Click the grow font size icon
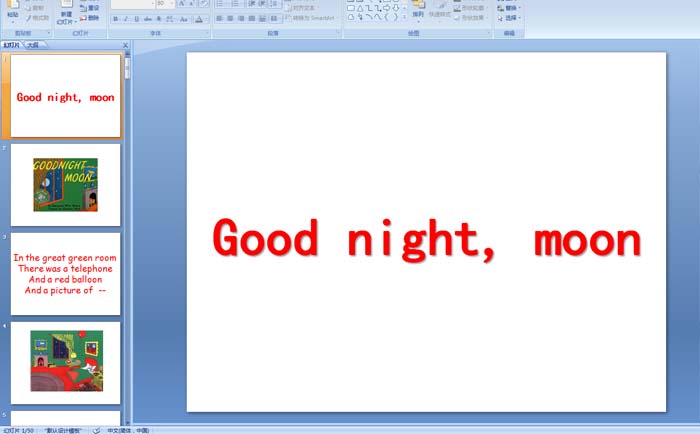700x434 pixels. pos(181,4)
